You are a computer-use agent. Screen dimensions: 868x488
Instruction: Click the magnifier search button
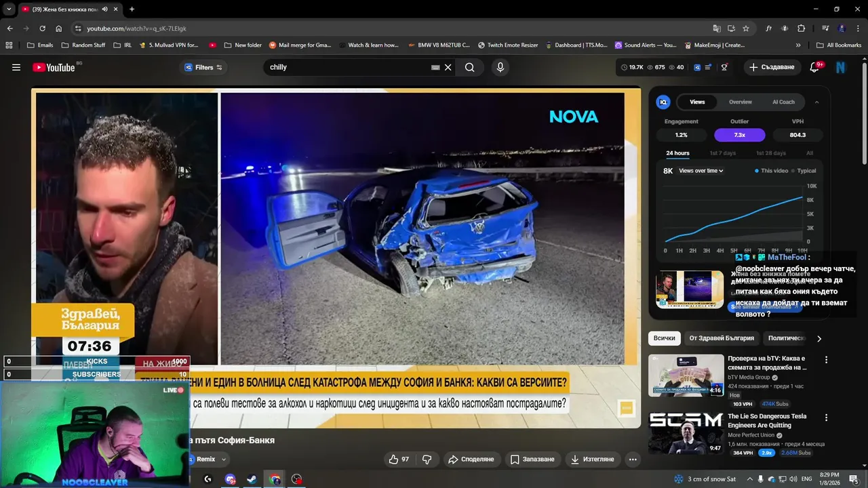[469, 67]
